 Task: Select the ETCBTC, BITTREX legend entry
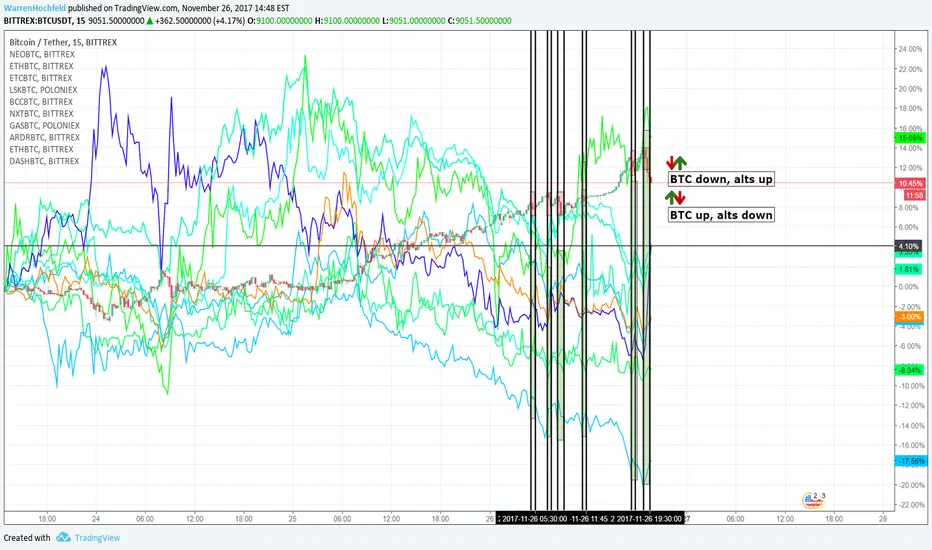click(40, 78)
